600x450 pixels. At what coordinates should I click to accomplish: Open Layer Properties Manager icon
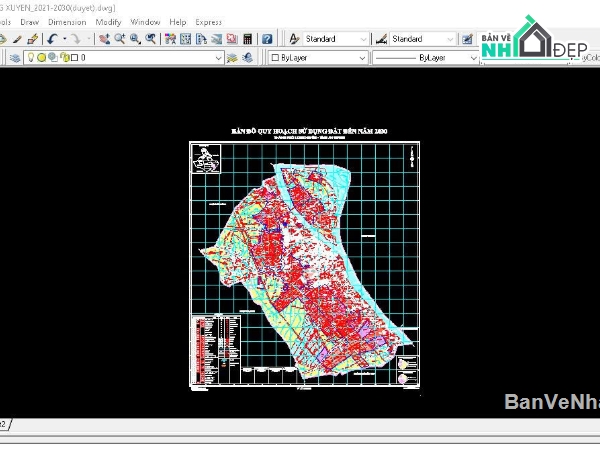(15, 58)
